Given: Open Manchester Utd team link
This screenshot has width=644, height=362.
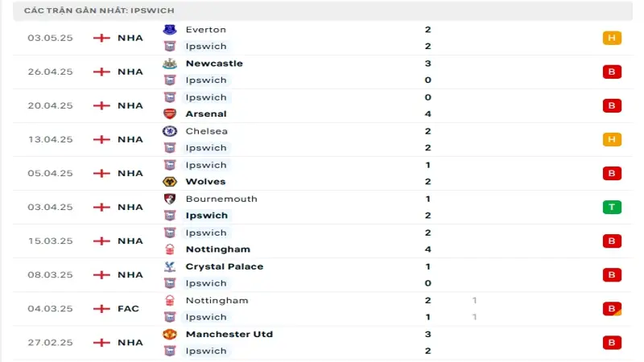Looking at the screenshot, I should pyautogui.click(x=229, y=334).
